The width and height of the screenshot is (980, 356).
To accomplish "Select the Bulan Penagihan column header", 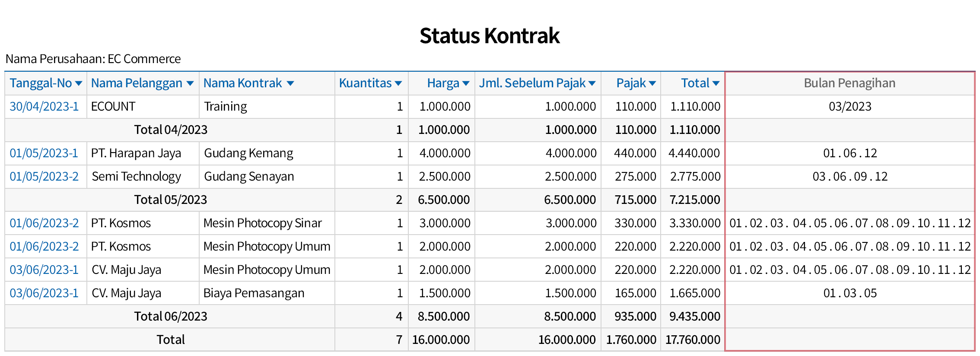I will point(850,83).
